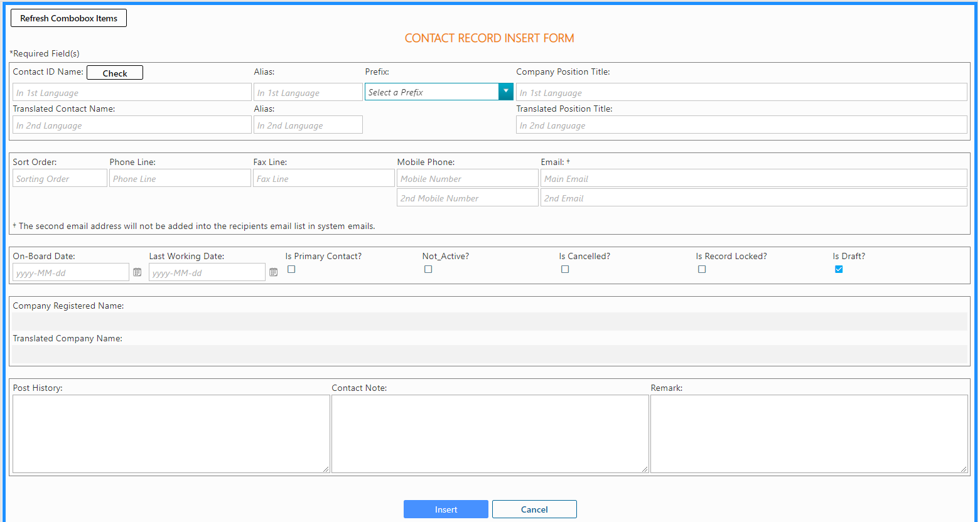Click in the Contact Note text area

click(490, 434)
